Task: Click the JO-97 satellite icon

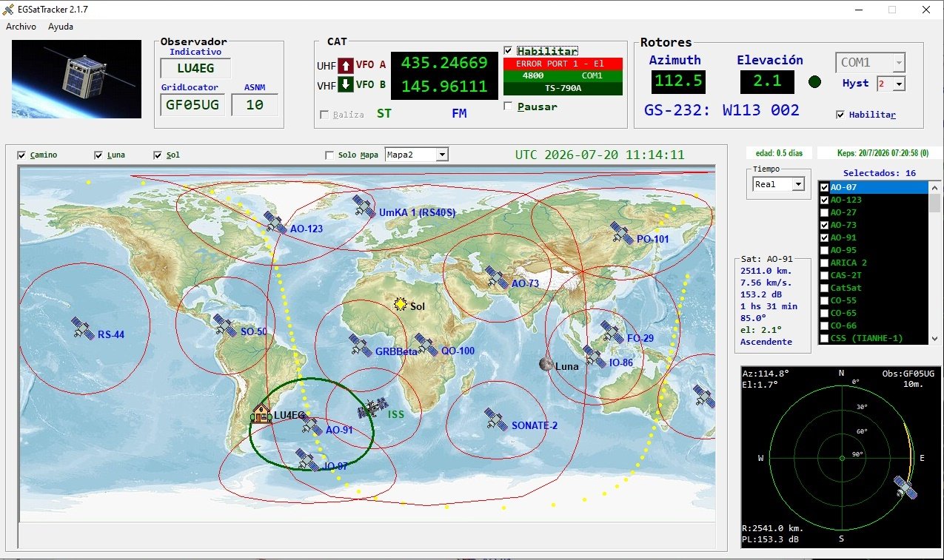Action: pyautogui.click(x=307, y=459)
